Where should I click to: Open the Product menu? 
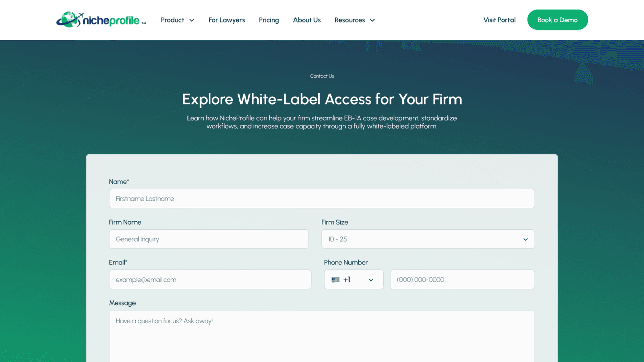click(177, 20)
